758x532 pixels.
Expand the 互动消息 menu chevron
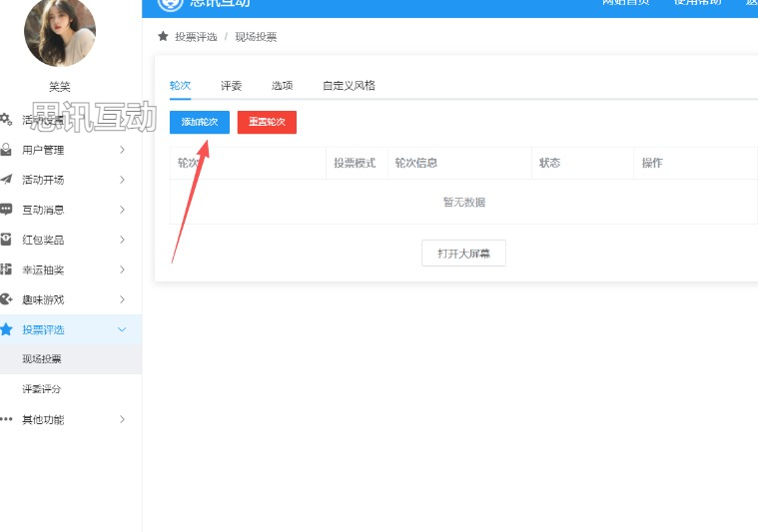point(122,210)
